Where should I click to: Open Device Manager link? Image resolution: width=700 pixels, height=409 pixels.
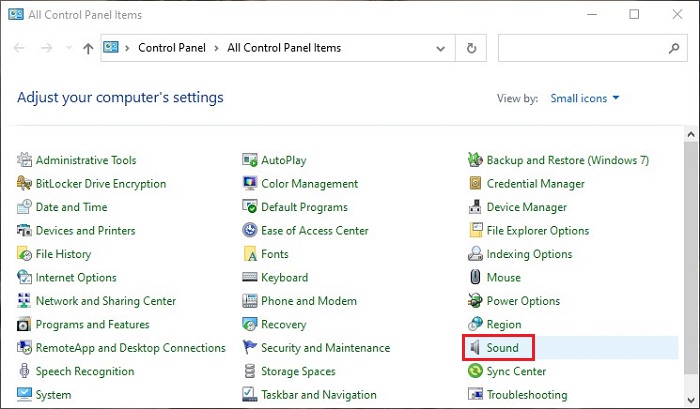click(527, 207)
